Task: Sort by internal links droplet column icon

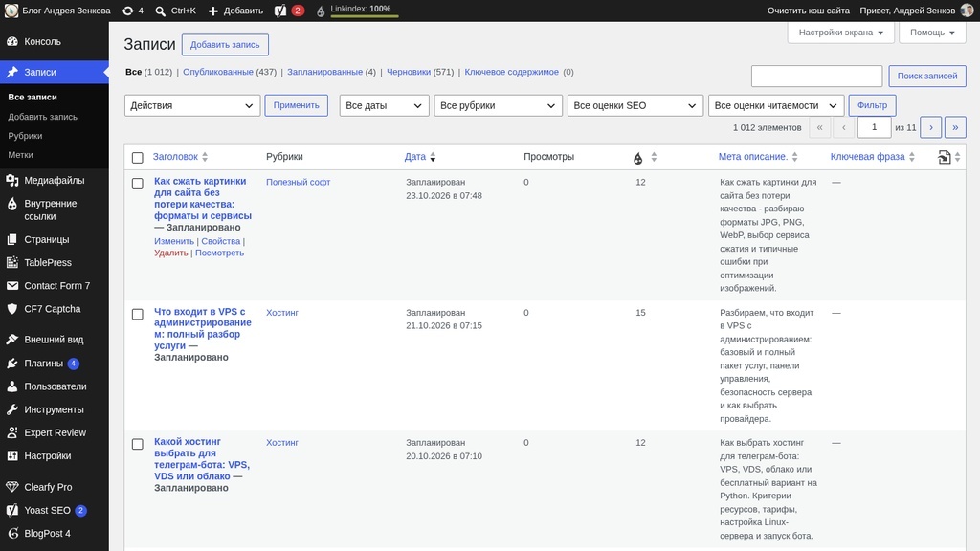Action: point(637,158)
